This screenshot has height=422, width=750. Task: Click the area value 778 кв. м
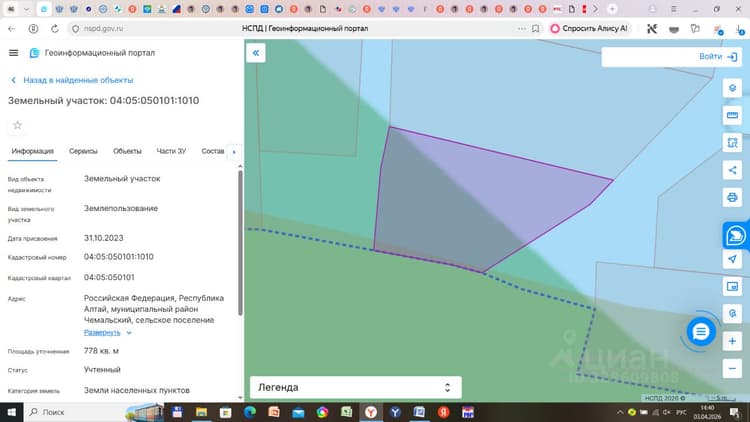[101, 351]
